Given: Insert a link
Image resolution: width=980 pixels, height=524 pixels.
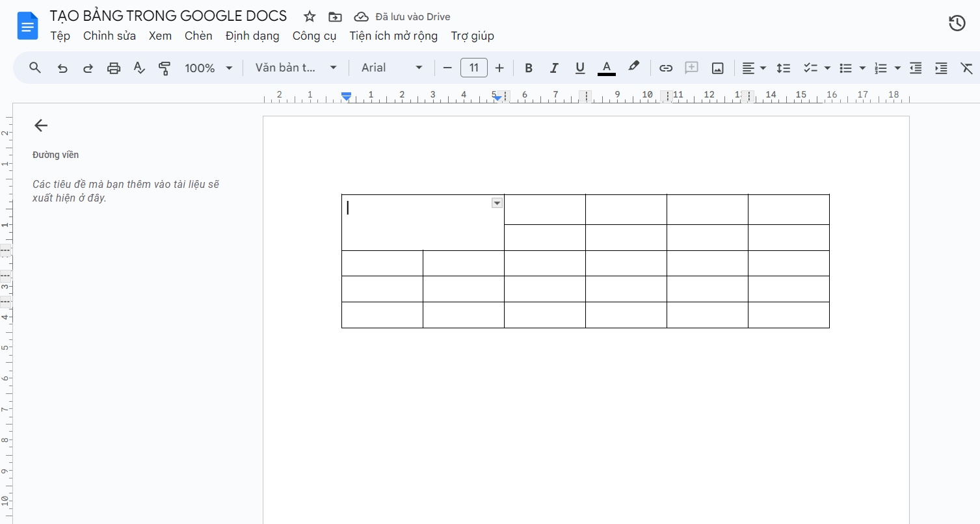Looking at the screenshot, I should (665, 68).
